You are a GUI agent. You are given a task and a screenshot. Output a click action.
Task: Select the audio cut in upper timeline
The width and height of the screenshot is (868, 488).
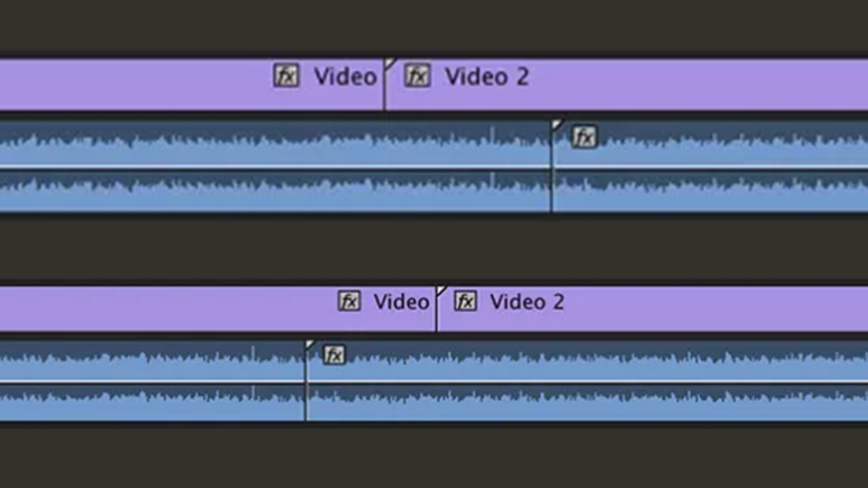click(x=552, y=166)
